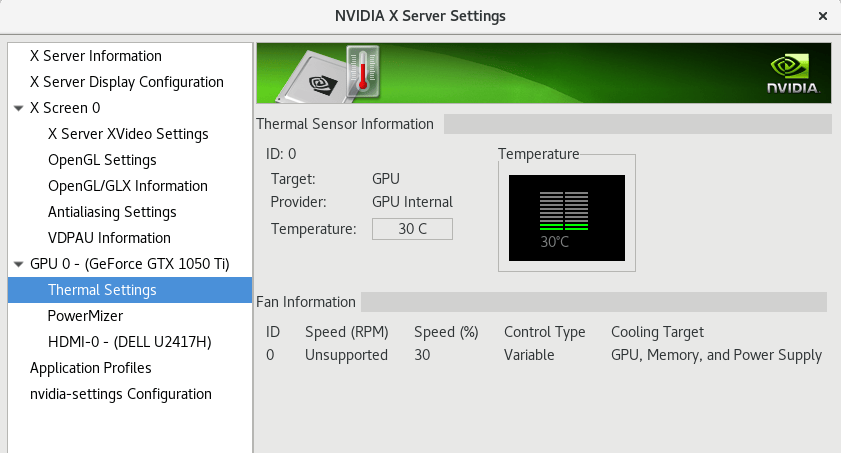The width and height of the screenshot is (841, 453).
Task: Open X Server XVideo Settings
Action: (128, 134)
